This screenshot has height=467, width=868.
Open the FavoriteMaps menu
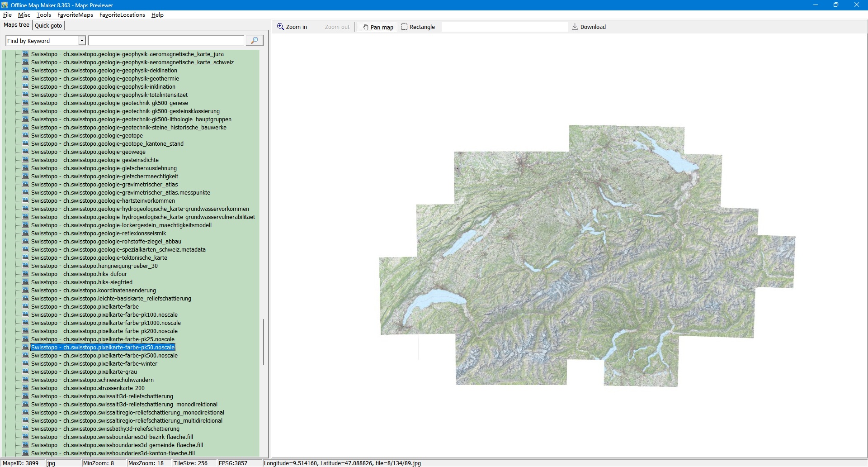click(x=75, y=15)
